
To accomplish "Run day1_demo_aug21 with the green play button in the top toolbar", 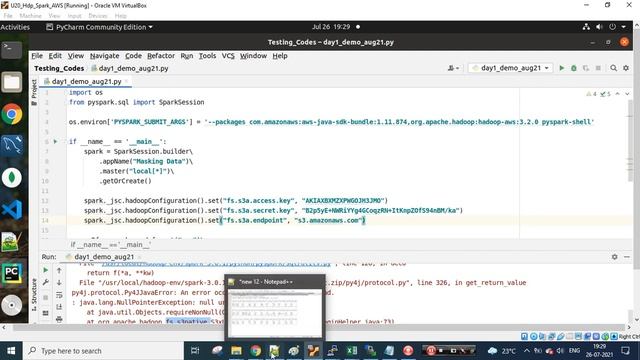I will pyautogui.click(x=562, y=68).
